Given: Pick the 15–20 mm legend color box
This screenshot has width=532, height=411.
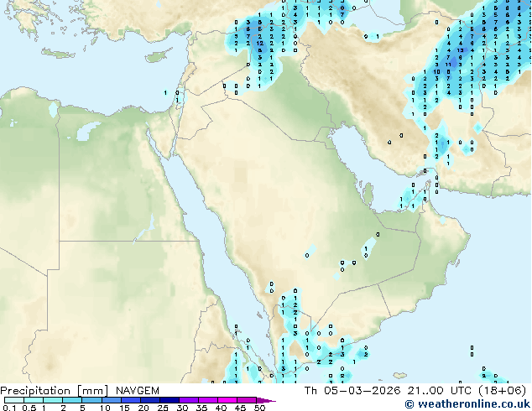Looking at the screenshot, I should click(x=130, y=400).
